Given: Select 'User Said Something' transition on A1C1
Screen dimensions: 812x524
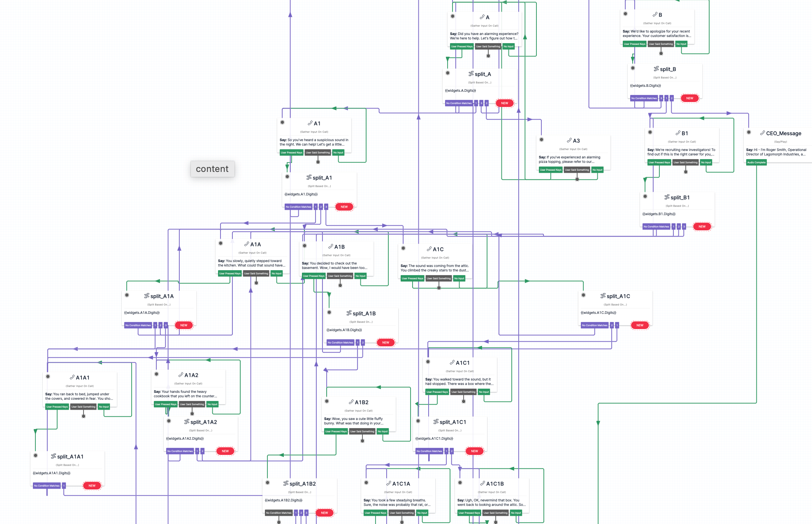Looking at the screenshot, I should [464, 392].
